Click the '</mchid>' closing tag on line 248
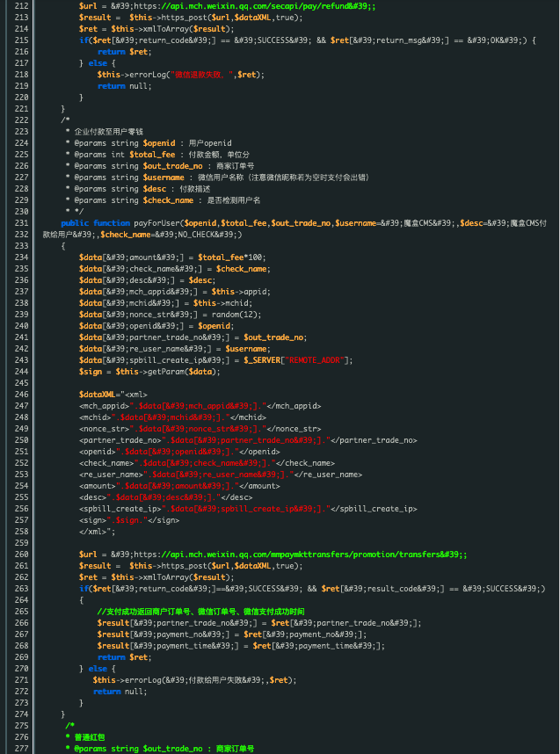The height and width of the screenshot is (754, 560). [248, 417]
